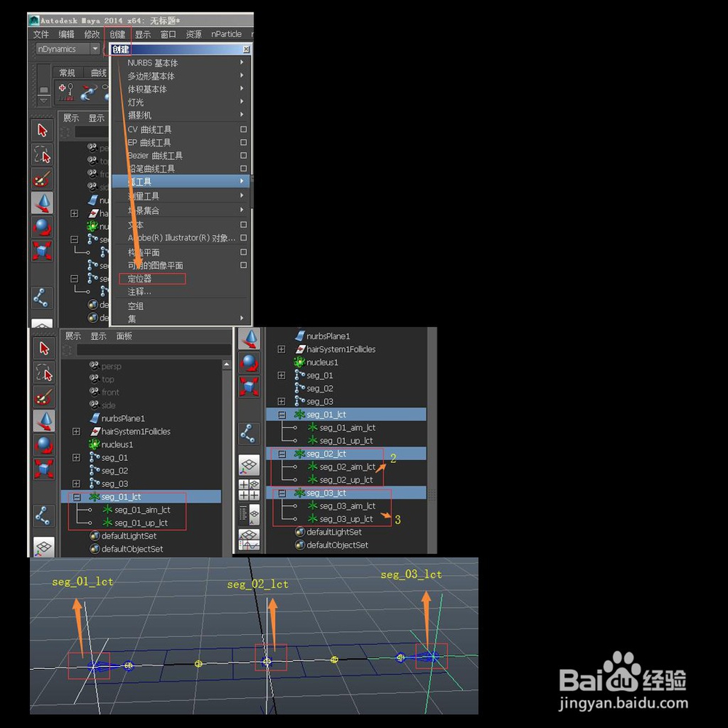
Task: Switch to the 常规 shelf tab
Action: tap(67, 73)
